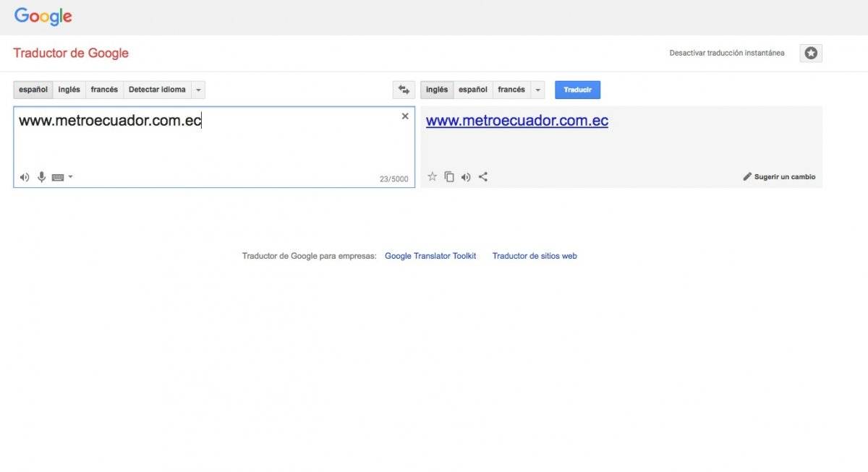Screen dimensions: 868x472
Task: Select francés as source language
Action: coord(104,90)
